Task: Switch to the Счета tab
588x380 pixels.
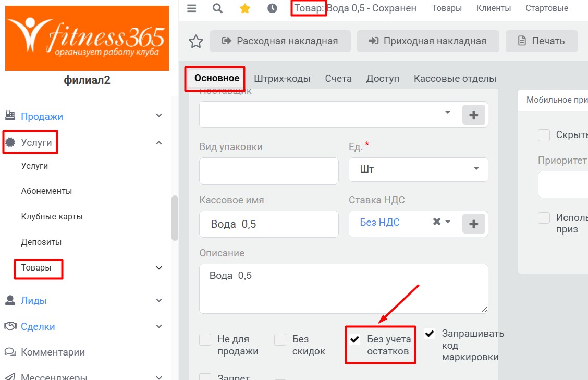Action: coord(338,78)
